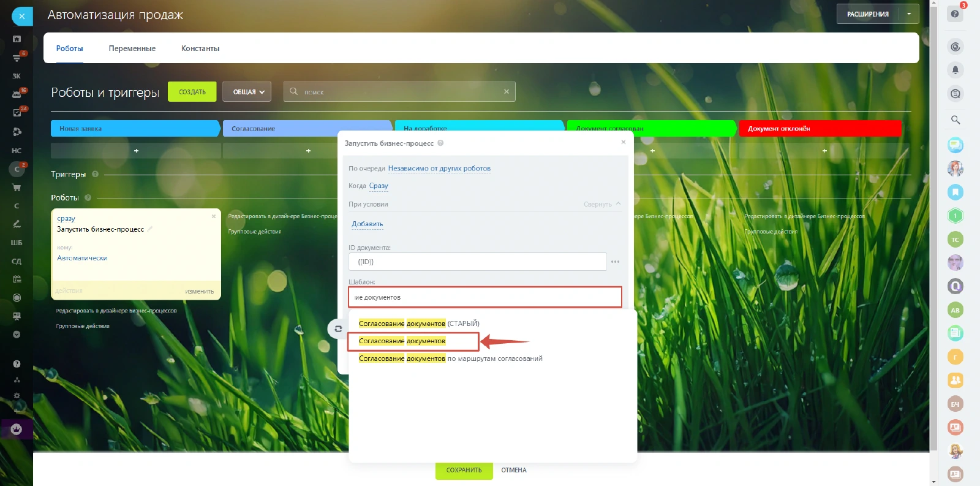Click the round refresh icon left of dropdown list
Viewport: 980px width, 486px height.
tap(337, 329)
